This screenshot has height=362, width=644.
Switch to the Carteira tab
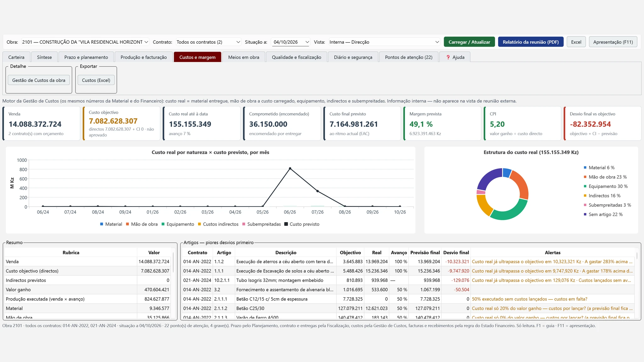point(16,57)
